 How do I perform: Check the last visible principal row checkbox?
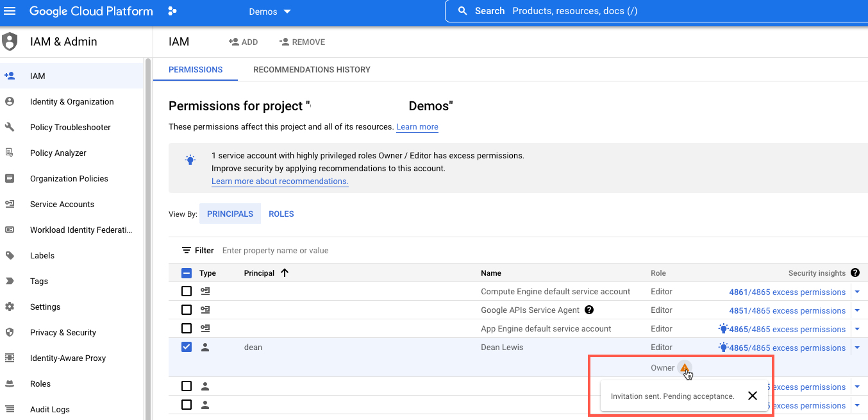(x=187, y=405)
